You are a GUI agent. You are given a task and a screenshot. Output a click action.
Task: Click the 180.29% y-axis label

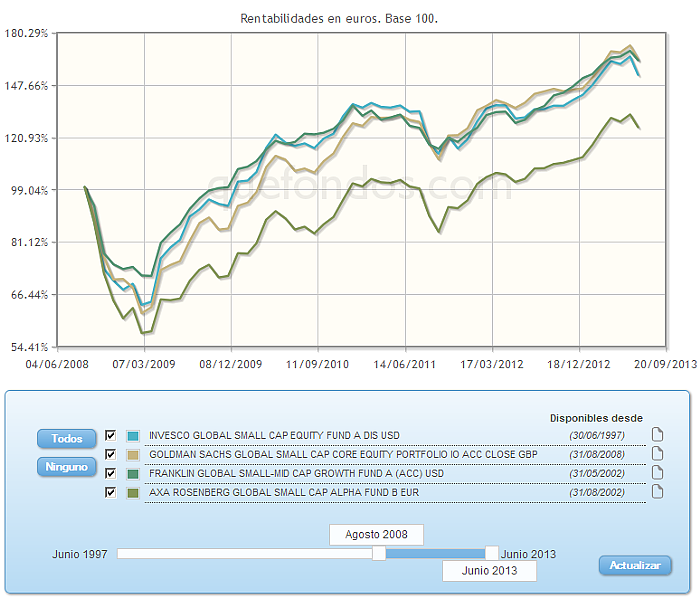pyautogui.click(x=26, y=33)
